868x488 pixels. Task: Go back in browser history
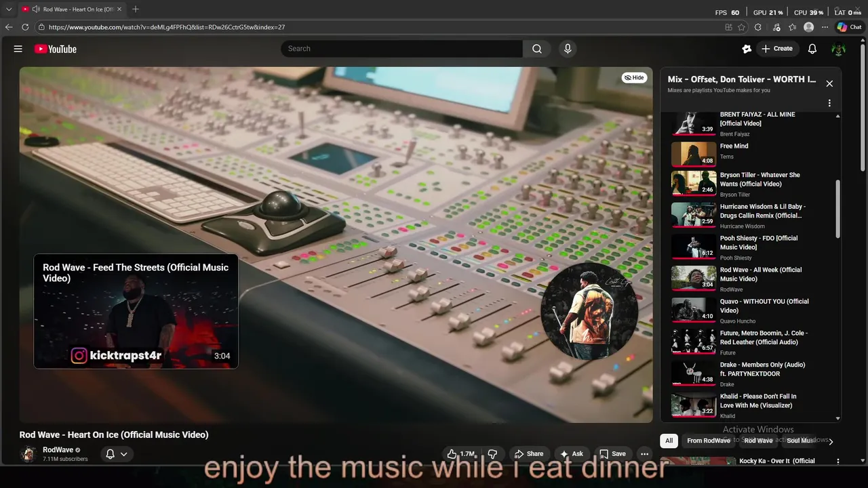(x=9, y=27)
